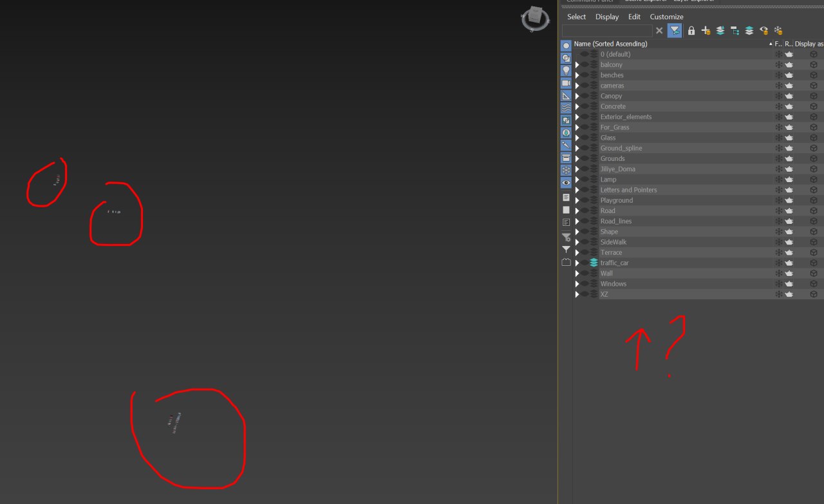Screen dimensions: 824x504
Task: Toggle the Display Hidden Objects eye filter
Action: pos(566,183)
